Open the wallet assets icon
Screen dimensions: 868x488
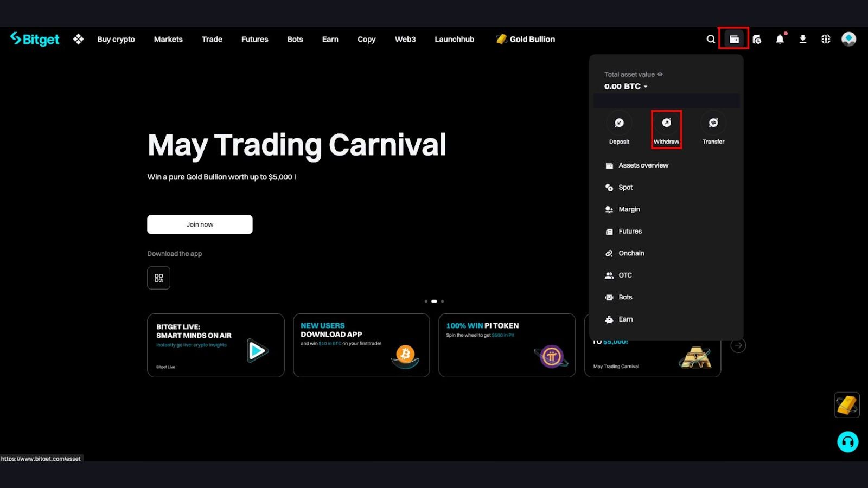[x=734, y=39]
